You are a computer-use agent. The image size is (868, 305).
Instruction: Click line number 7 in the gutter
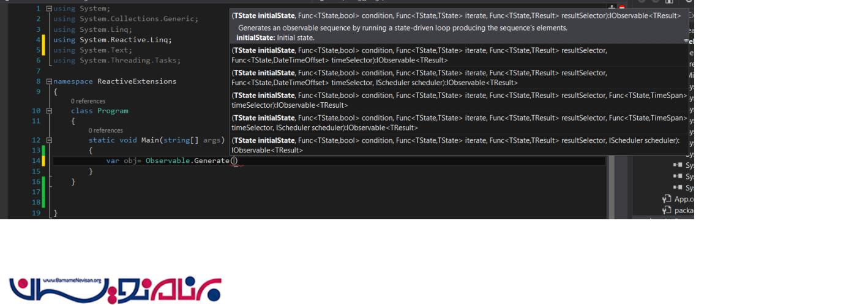[38, 71]
